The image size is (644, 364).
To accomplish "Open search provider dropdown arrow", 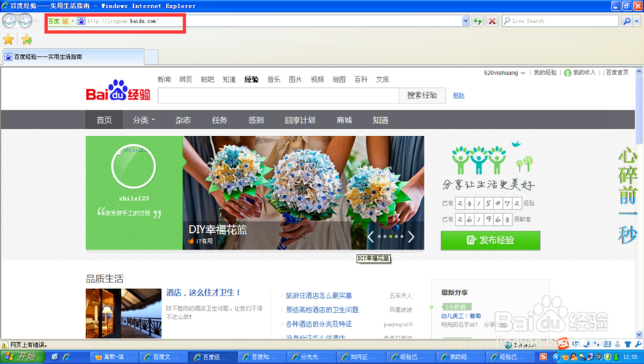I will click(637, 21).
